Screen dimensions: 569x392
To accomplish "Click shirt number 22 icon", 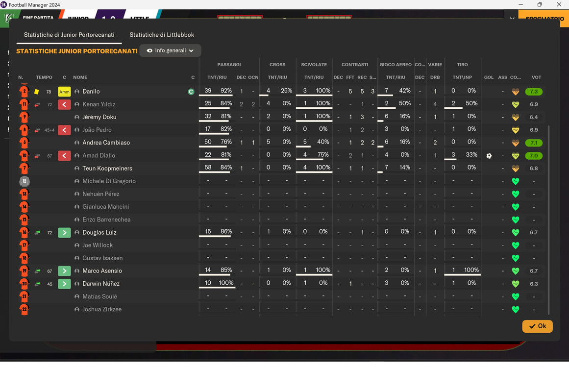I will (25, 310).
